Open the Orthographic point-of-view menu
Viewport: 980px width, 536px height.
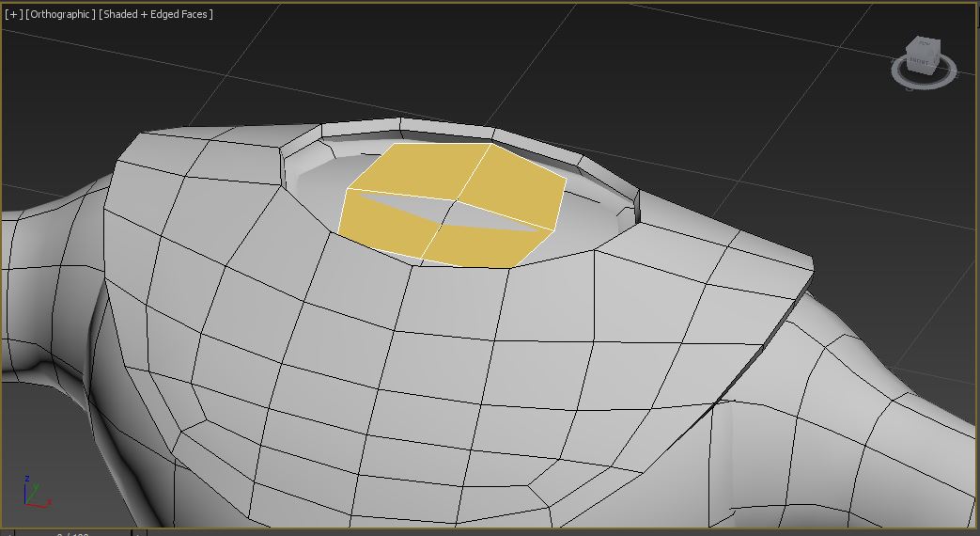[61, 14]
